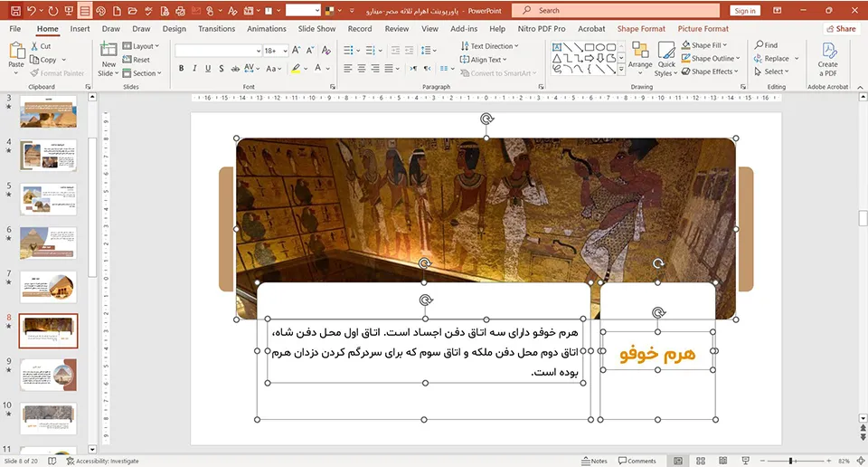
Task: Open the Animations tab
Action: (x=266, y=29)
